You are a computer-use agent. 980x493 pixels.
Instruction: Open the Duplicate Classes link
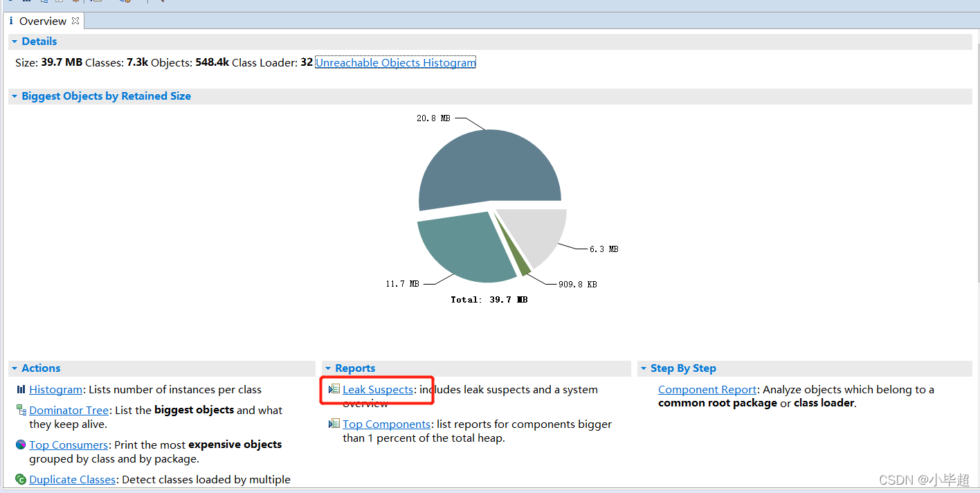point(72,479)
